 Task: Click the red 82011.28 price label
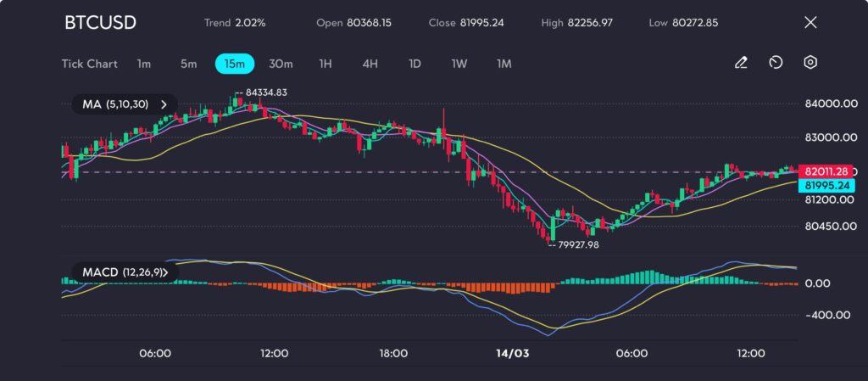(x=826, y=171)
